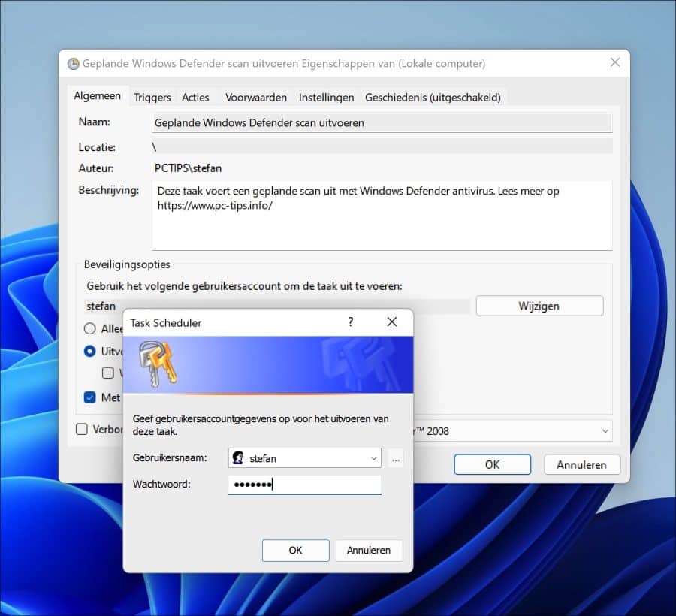Open the Acties tab
The width and height of the screenshot is (676, 616).
tap(195, 98)
